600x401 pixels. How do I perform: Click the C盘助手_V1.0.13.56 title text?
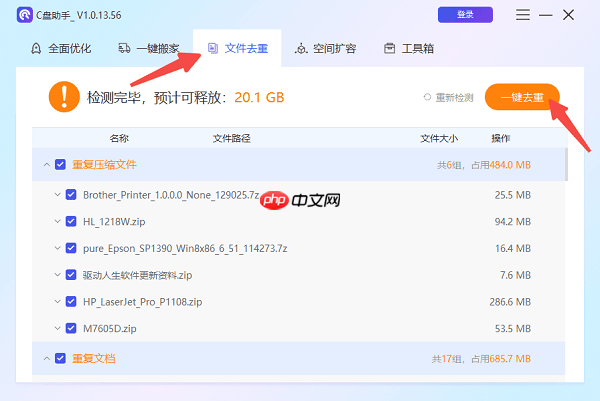(x=78, y=15)
